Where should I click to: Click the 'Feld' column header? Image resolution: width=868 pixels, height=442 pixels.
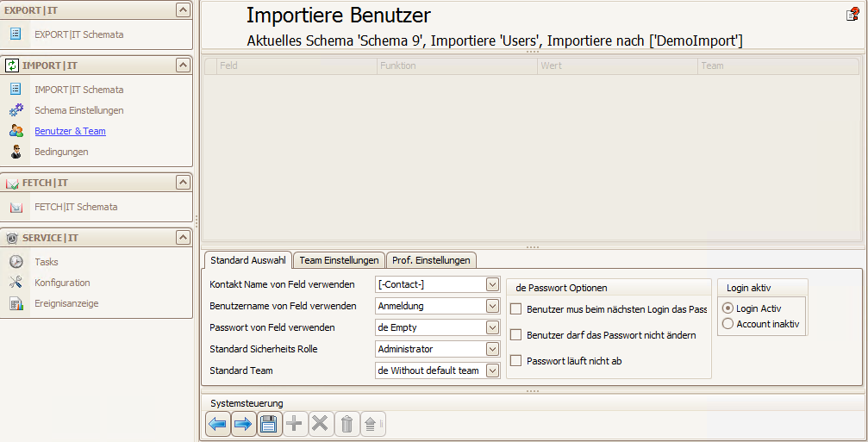coord(297,65)
